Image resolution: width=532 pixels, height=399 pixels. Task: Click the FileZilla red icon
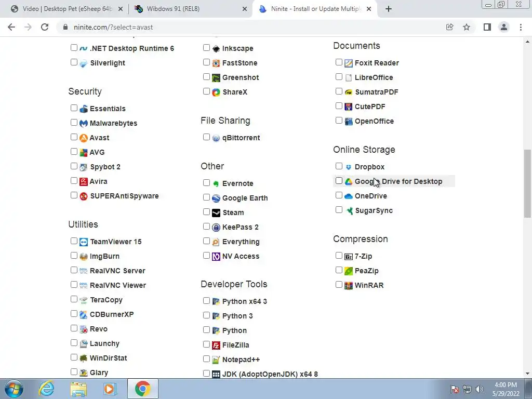216,345
